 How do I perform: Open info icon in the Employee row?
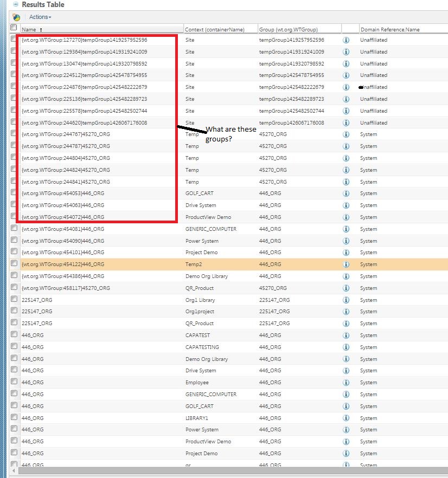click(x=346, y=383)
